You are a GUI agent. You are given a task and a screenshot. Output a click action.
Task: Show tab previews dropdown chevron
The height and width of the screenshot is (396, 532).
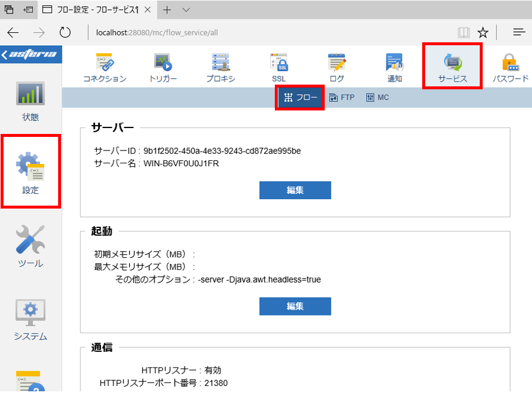pos(186,10)
